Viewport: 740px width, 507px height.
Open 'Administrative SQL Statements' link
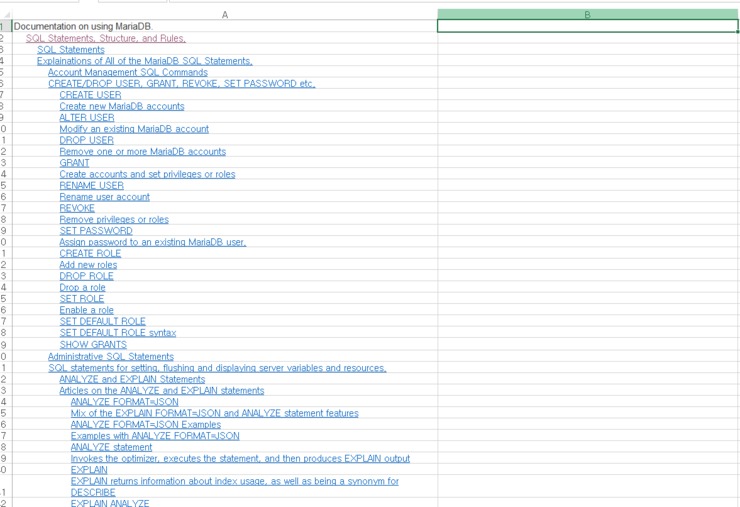[x=111, y=356]
